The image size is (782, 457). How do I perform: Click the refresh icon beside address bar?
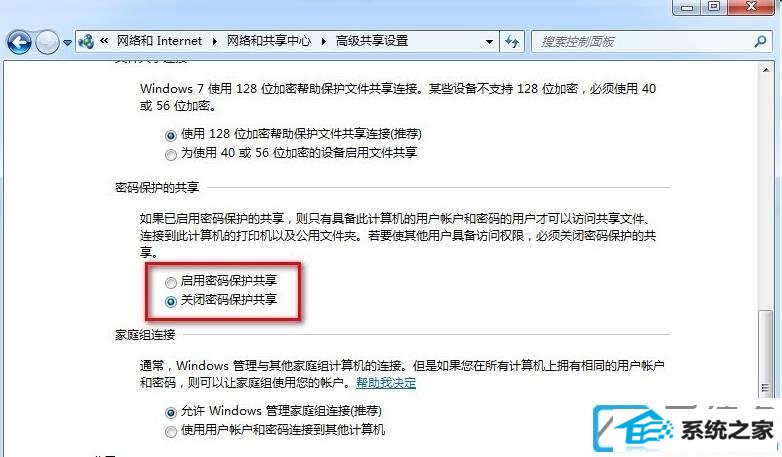(x=512, y=41)
